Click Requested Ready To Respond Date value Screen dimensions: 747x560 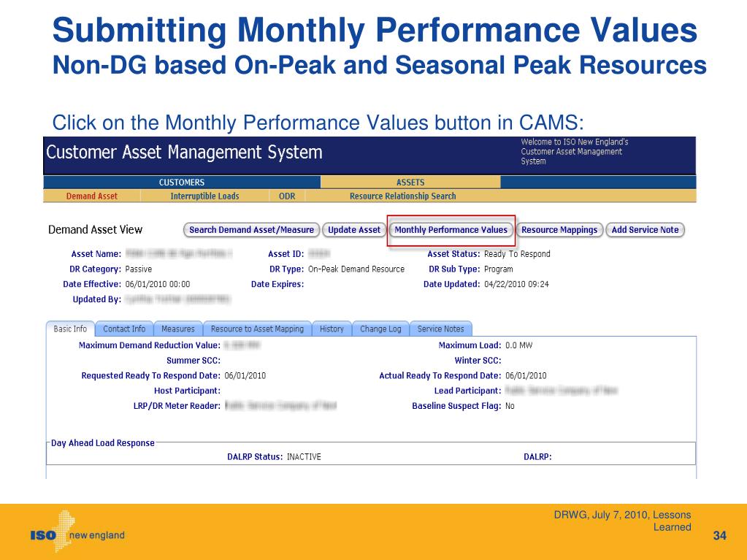click(x=245, y=376)
